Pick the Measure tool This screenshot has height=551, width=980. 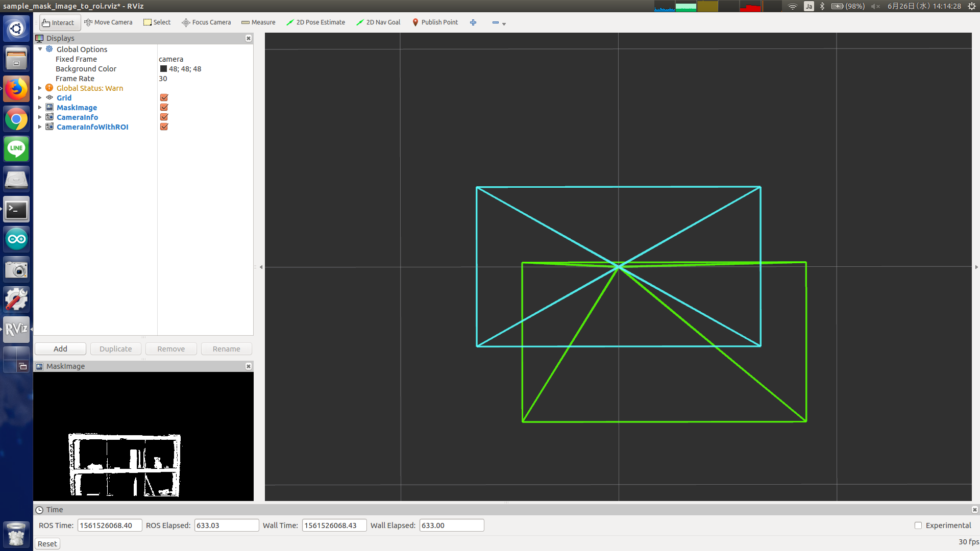(258, 22)
